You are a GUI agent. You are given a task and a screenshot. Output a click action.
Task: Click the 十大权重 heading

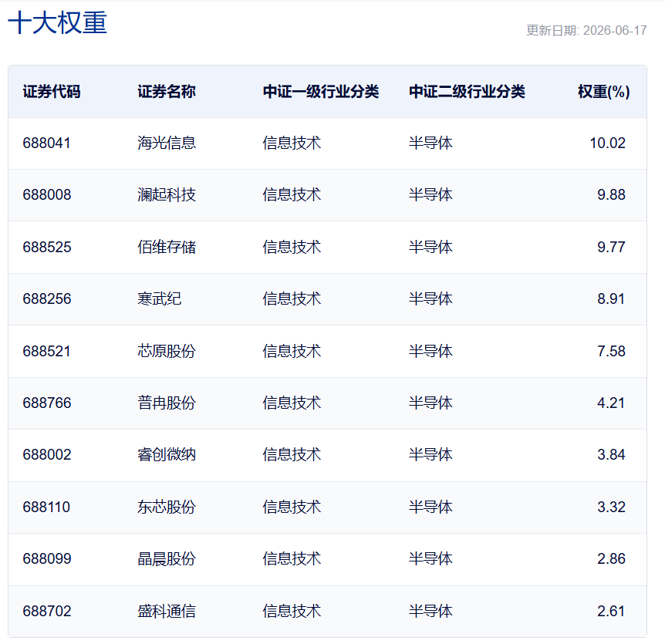[57, 23]
